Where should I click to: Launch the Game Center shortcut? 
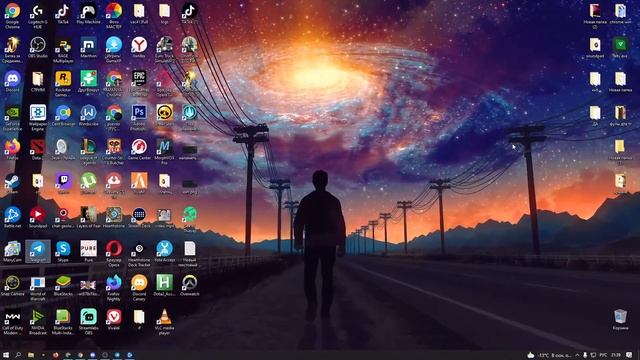pyautogui.click(x=139, y=150)
